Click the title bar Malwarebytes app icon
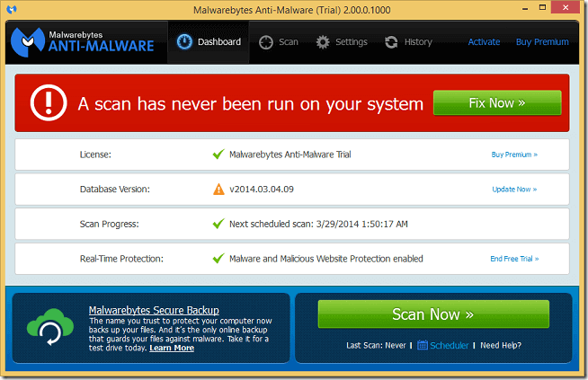Screen dimensions: 588x380 point(12,9)
